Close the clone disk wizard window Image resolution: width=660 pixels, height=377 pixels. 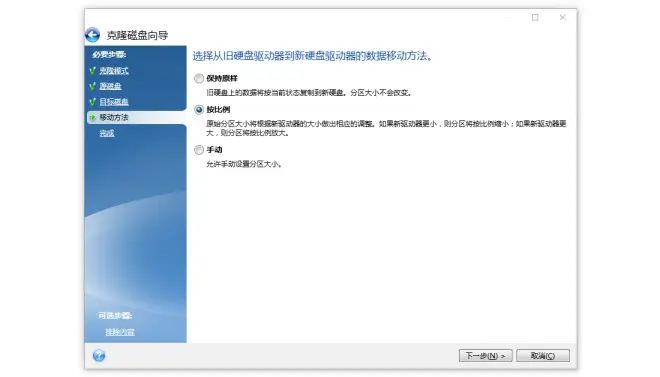click(563, 17)
